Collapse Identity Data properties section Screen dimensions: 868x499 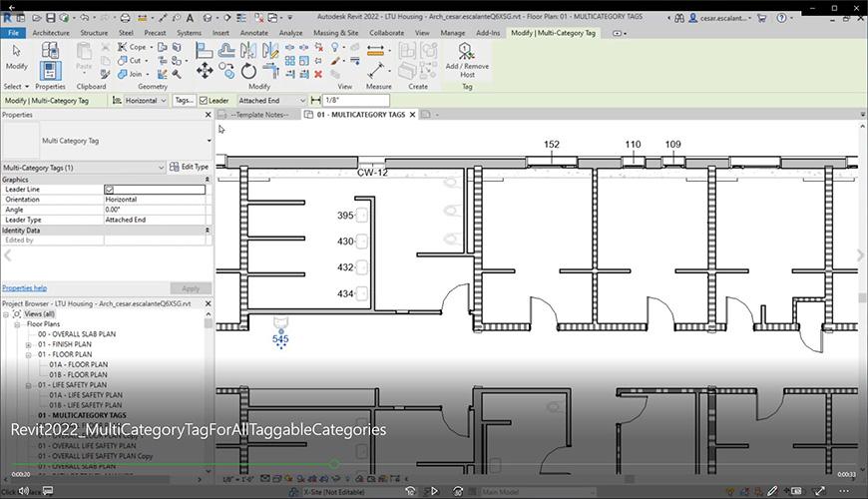tap(208, 230)
